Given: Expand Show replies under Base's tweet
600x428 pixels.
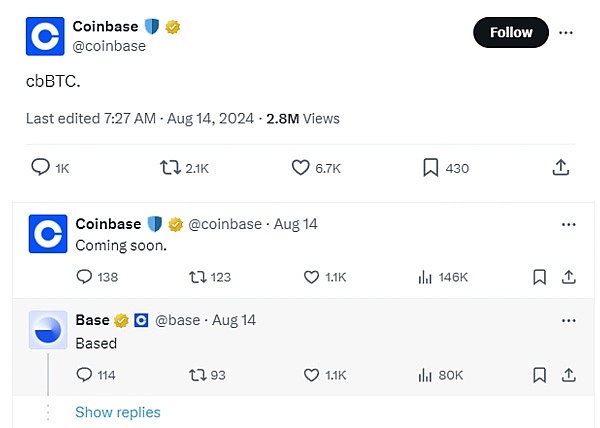Looking at the screenshot, I should click(x=118, y=412).
